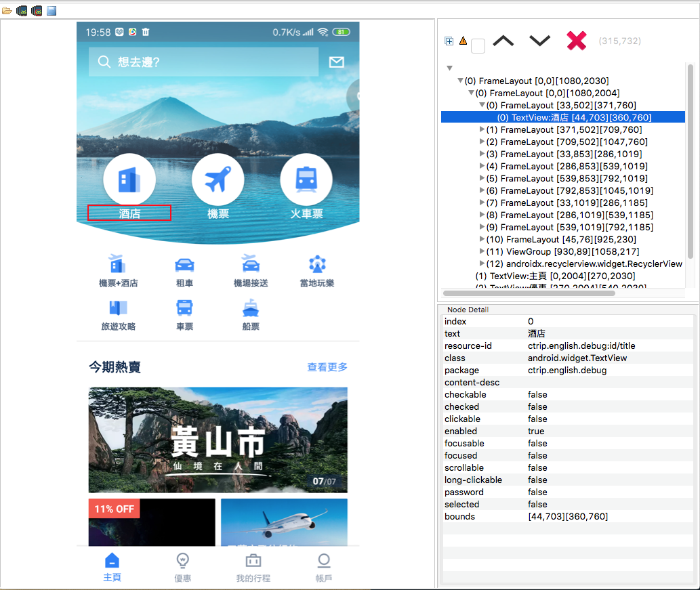Viewport: 700px width, 590px height.
Task: Open the mail envelope icon
Action: pos(337,62)
